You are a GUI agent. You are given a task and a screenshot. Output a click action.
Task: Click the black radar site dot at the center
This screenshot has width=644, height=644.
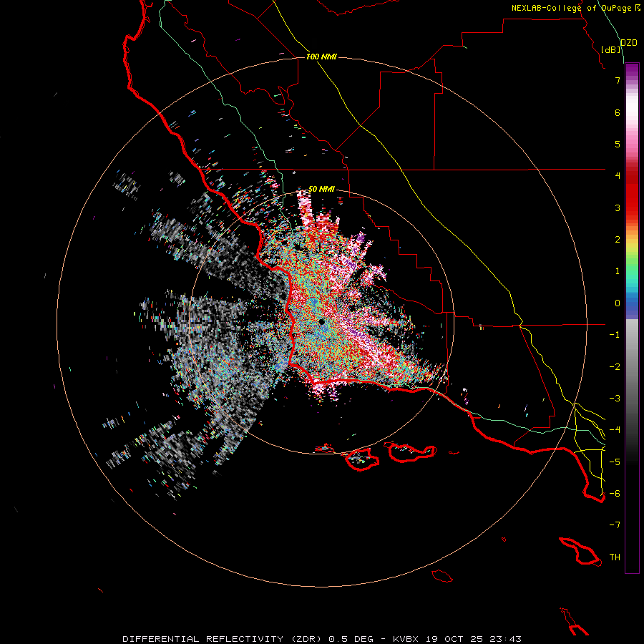[x=321, y=321]
